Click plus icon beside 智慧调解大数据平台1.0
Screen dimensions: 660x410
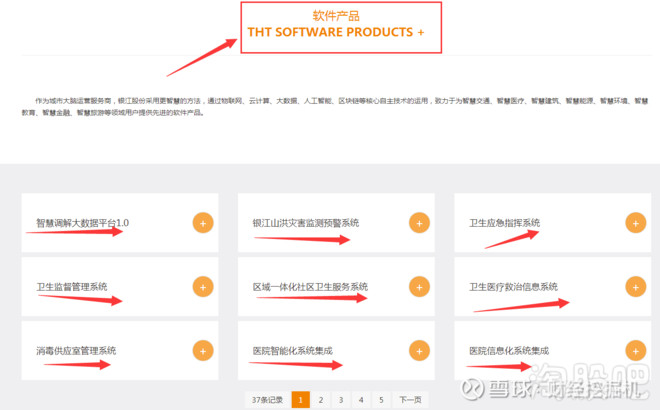click(x=203, y=223)
